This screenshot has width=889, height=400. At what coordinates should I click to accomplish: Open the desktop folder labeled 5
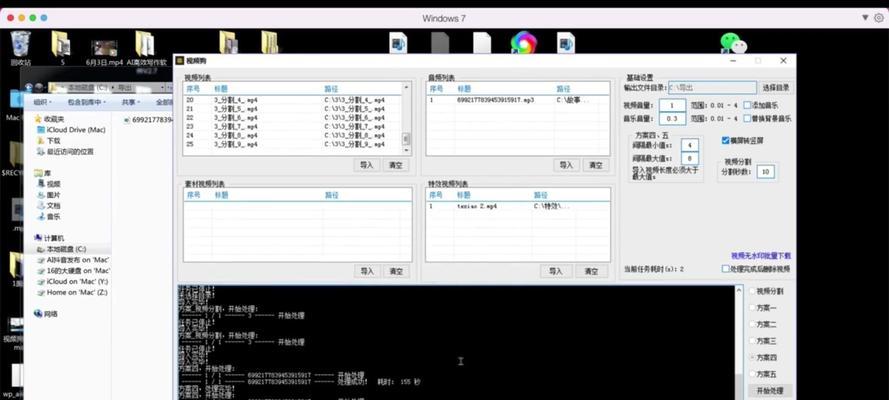(x=61, y=49)
